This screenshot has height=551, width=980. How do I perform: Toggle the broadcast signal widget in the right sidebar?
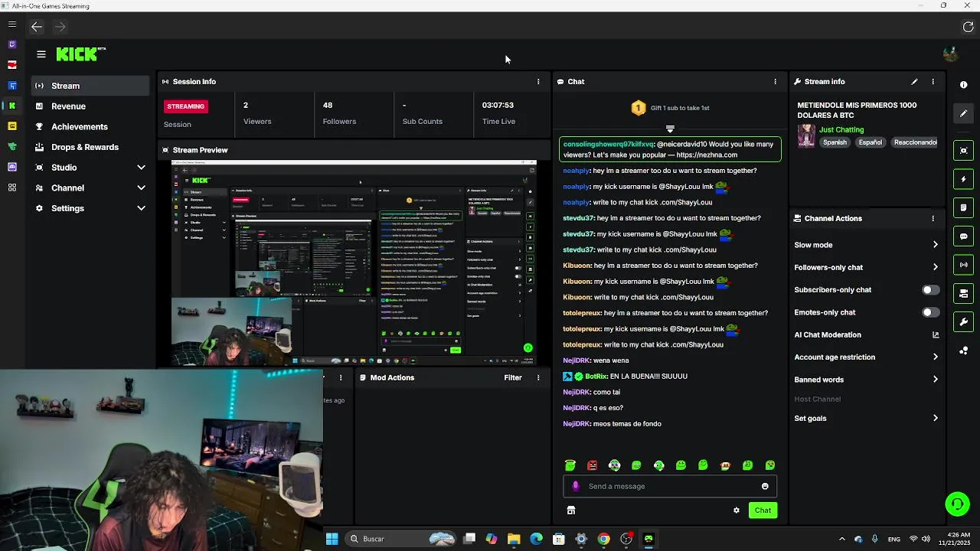[964, 265]
